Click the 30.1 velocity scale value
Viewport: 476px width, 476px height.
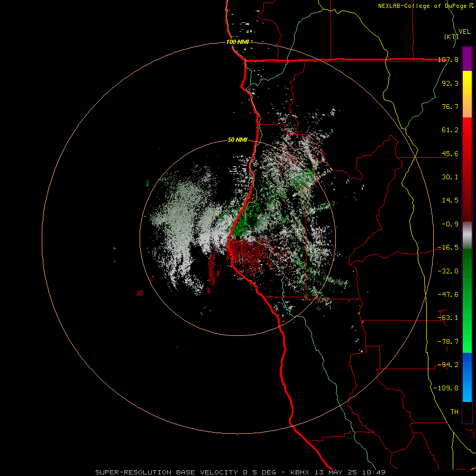coord(450,177)
